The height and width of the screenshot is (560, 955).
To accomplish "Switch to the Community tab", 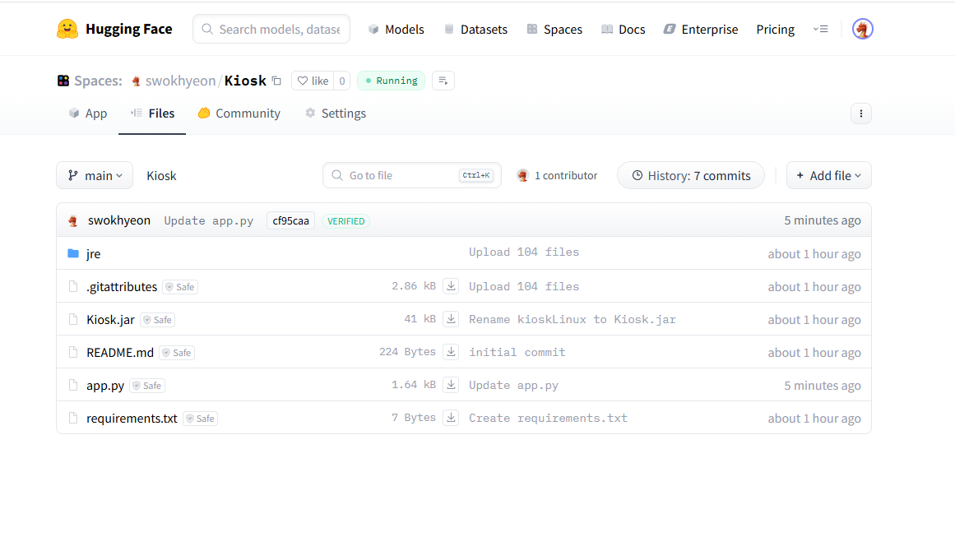I will click(x=239, y=113).
